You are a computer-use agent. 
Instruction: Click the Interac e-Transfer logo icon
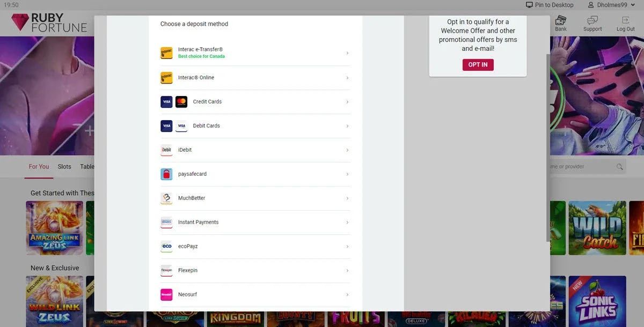(166, 53)
